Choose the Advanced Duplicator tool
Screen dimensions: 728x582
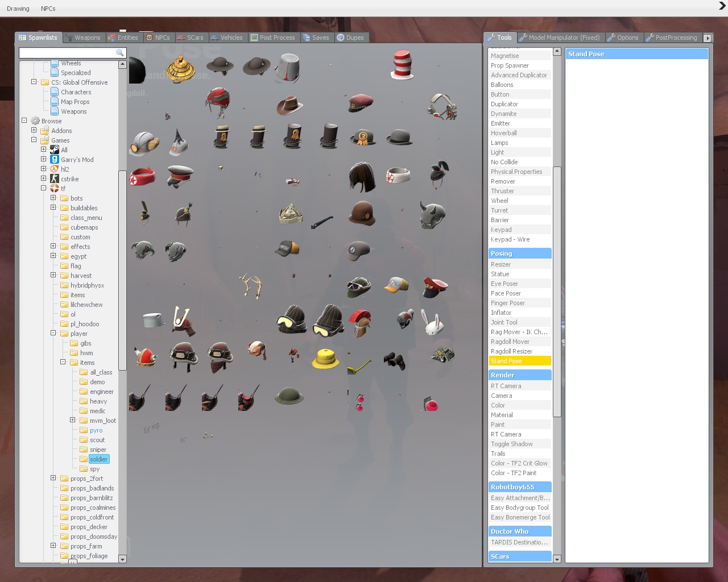tap(520, 75)
